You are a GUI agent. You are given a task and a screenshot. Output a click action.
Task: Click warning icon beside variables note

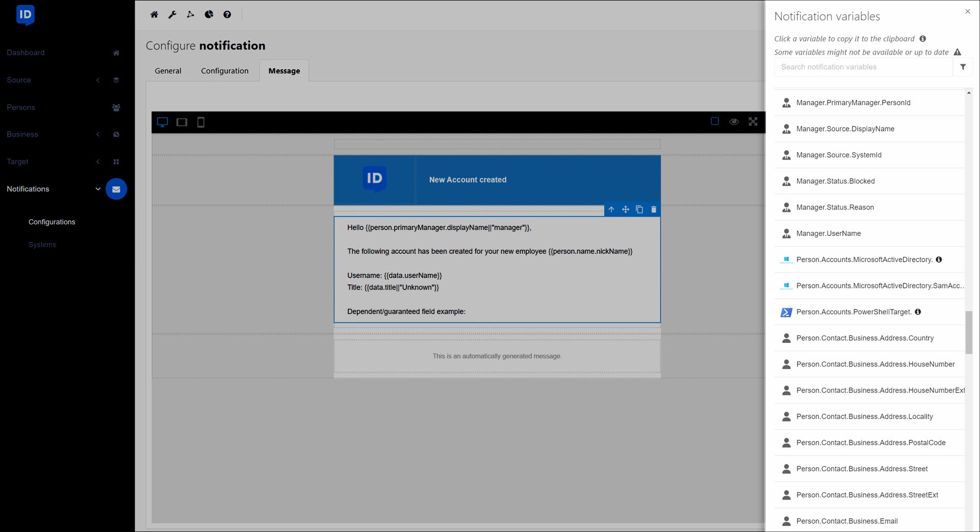pyautogui.click(x=958, y=52)
